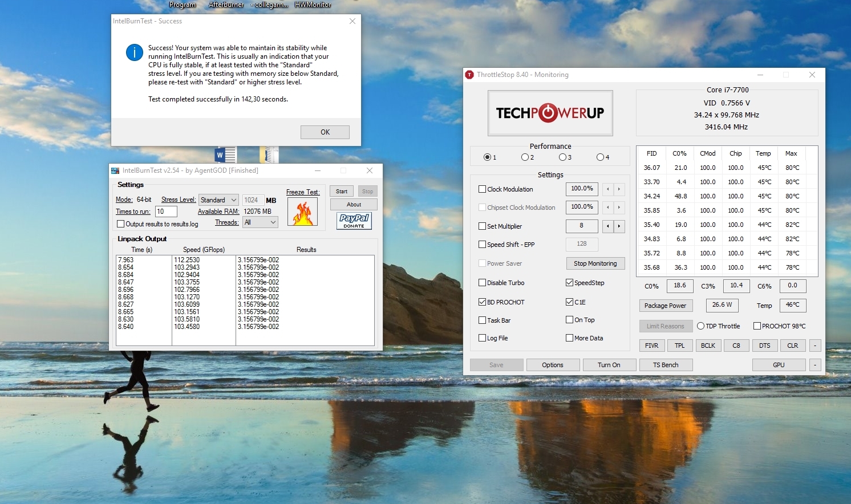This screenshot has height=504, width=851.
Task: Open the Word document desktop icon
Action: (x=225, y=155)
